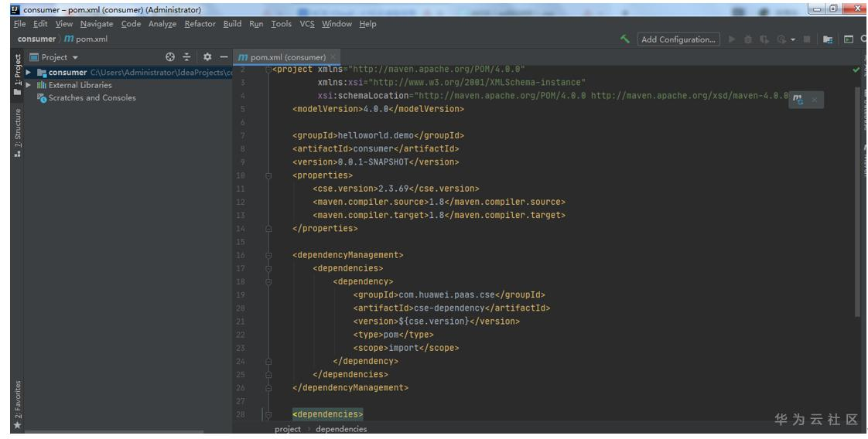
Task: Click the consumer breadcrumb in navigation bar
Action: pos(36,39)
